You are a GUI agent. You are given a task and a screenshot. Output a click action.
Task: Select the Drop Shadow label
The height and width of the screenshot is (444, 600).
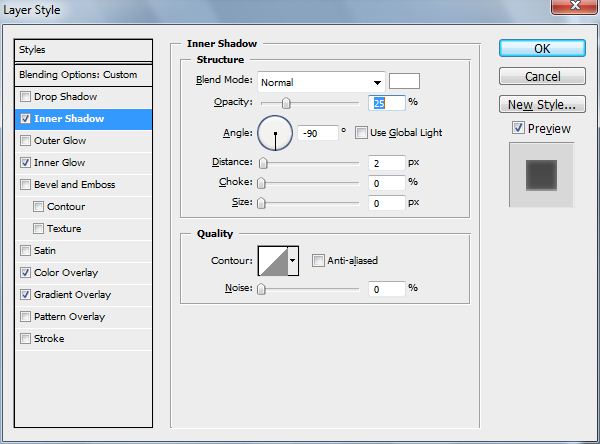(65, 96)
